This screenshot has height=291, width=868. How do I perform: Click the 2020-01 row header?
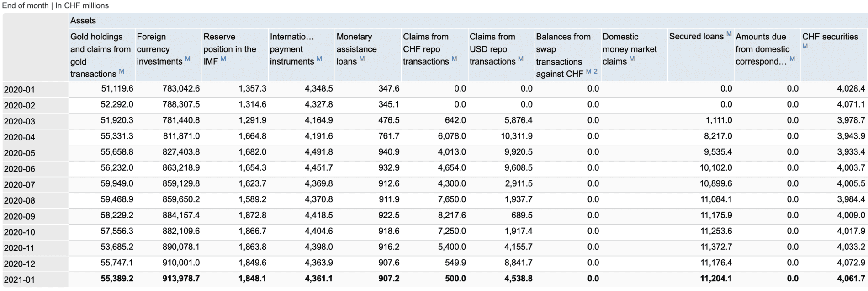pos(20,90)
